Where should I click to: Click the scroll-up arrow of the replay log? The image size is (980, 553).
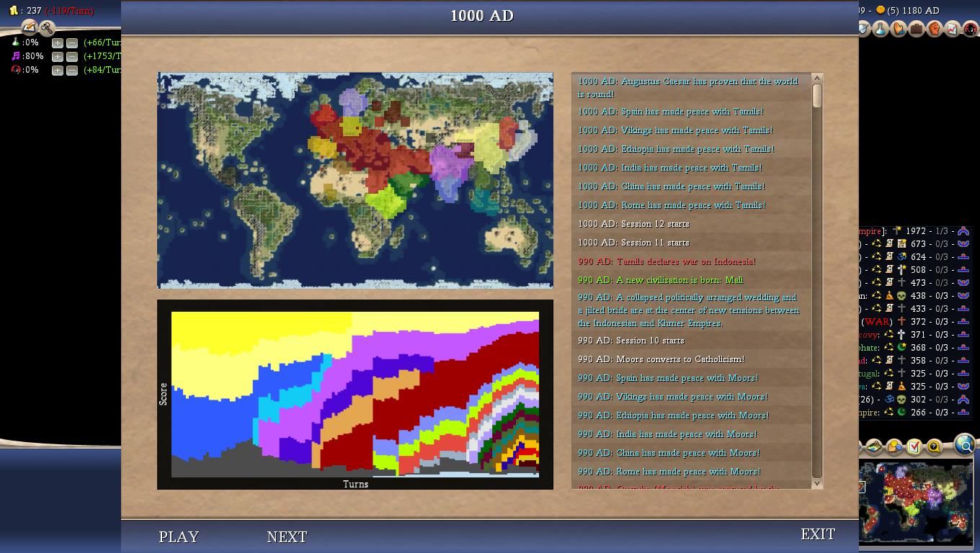pos(817,78)
